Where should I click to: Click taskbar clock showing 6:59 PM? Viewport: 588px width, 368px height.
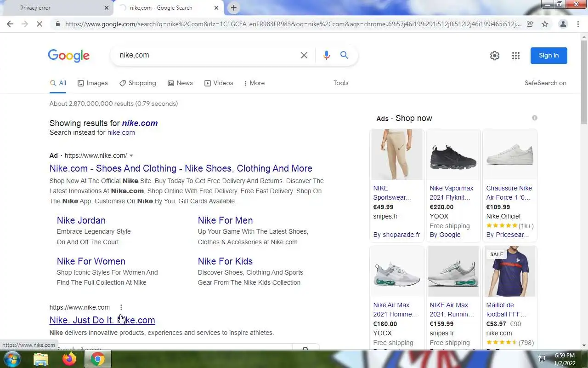[565, 359]
